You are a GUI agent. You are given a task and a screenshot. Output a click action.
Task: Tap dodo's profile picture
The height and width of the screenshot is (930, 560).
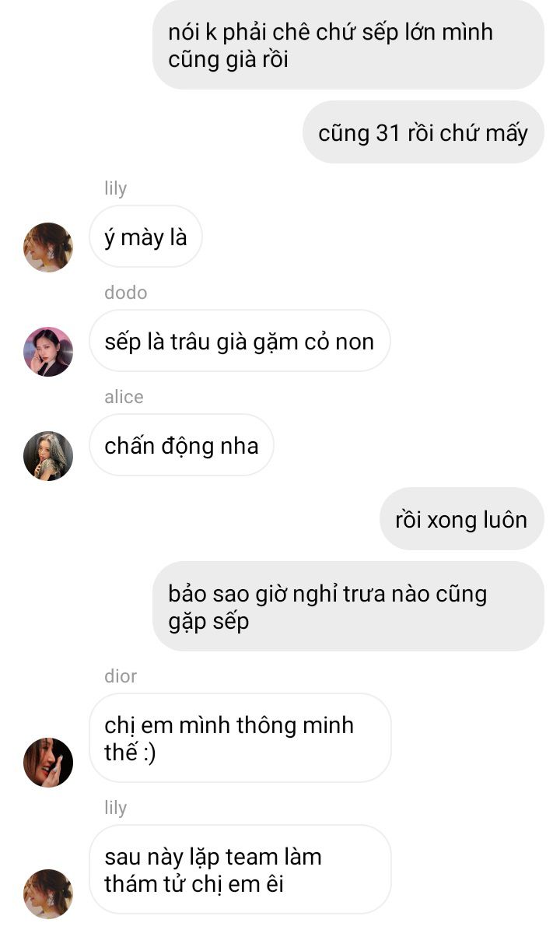pos(48,352)
